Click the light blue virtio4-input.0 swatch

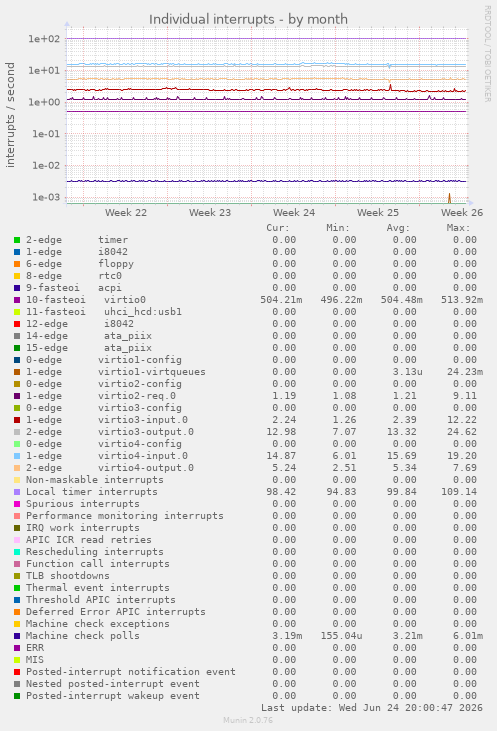click(17, 456)
